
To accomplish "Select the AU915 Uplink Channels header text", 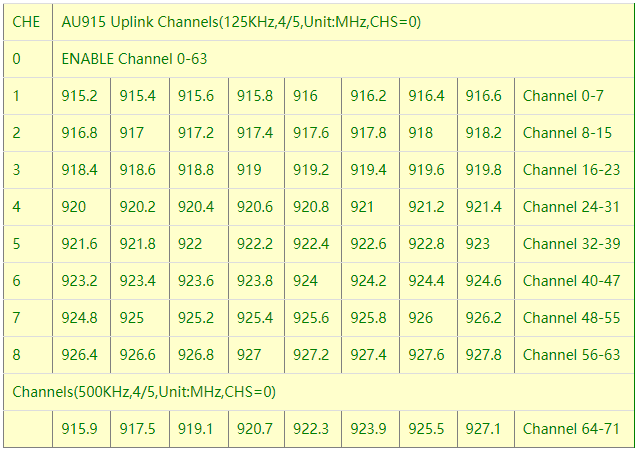I will (x=241, y=22).
